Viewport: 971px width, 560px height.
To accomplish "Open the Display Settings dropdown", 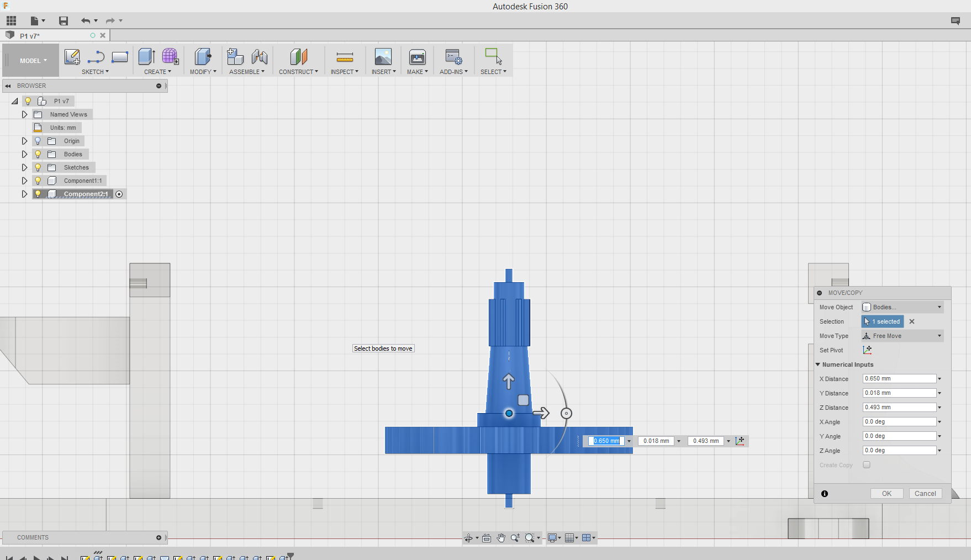I will coord(554,538).
